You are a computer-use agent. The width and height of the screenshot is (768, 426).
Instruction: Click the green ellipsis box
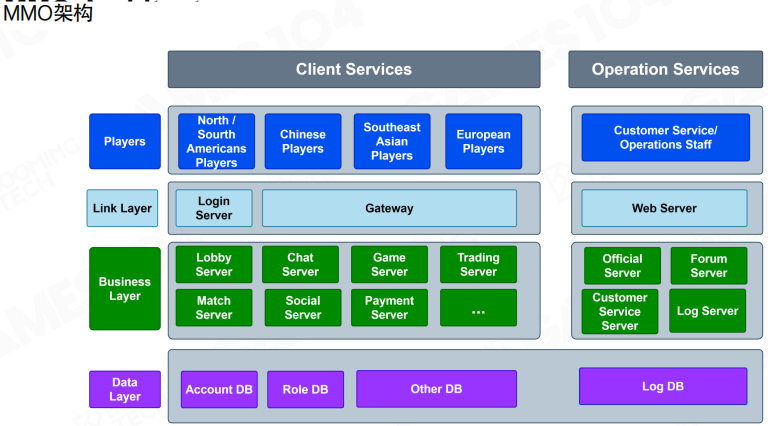click(x=478, y=308)
